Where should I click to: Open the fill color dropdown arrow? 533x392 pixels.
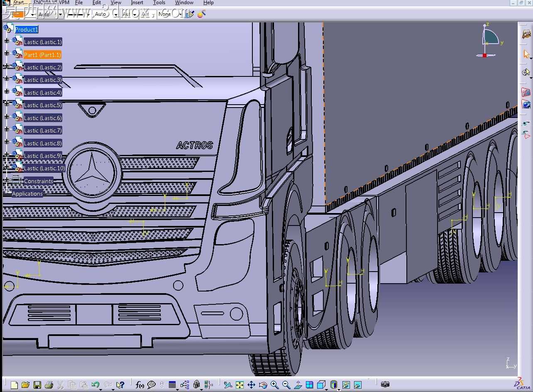[x=32, y=15]
